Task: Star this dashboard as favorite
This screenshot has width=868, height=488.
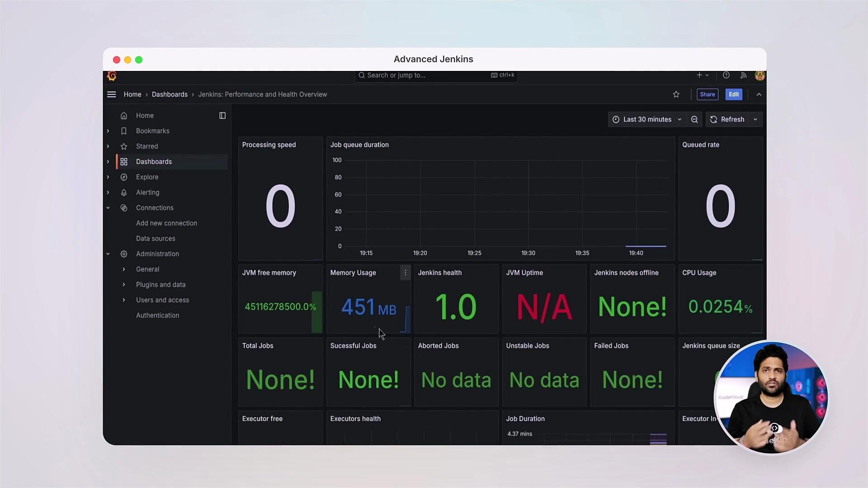Action: pyautogui.click(x=676, y=94)
